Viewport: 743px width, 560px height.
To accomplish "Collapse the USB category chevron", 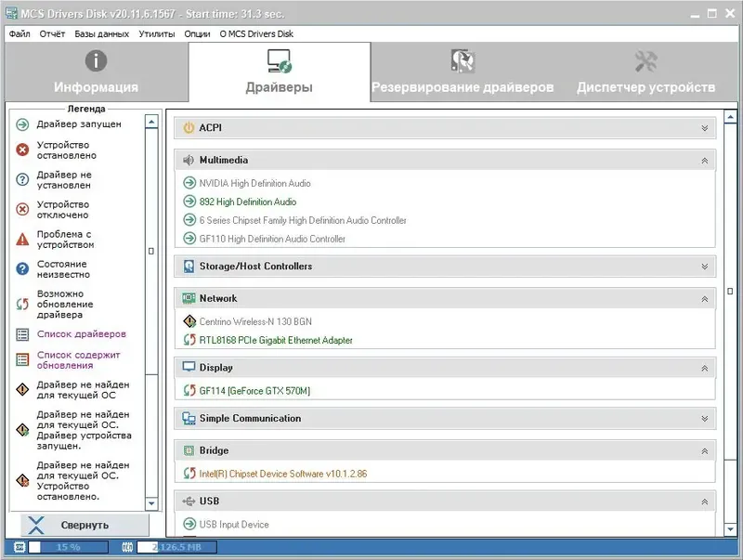I will (705, 501).
